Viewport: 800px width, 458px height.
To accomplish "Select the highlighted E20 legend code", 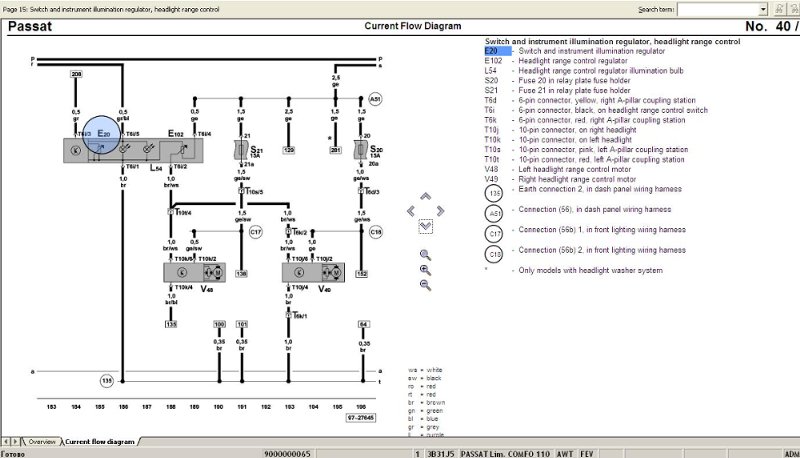I will [497, 51].
